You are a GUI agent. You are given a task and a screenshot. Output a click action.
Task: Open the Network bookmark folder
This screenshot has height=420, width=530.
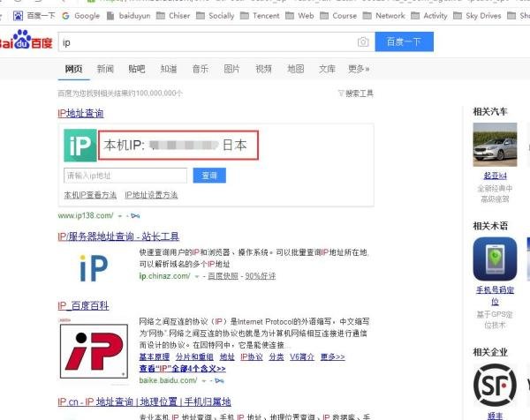(383, 16)
